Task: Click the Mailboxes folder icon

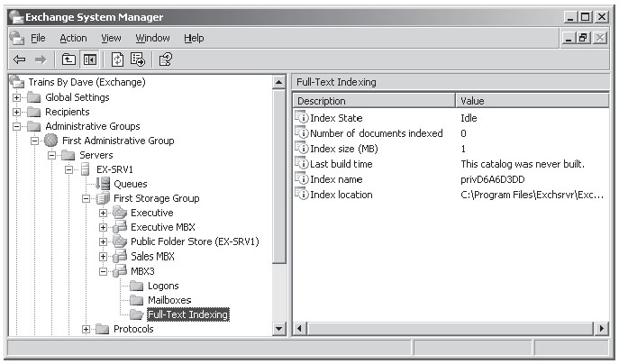Action: [x=136, y=300]
